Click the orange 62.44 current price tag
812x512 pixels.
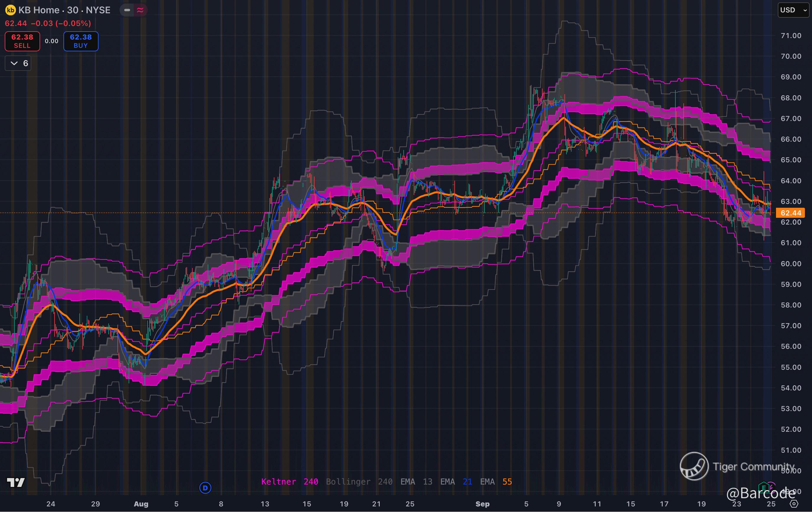tap(790, 213)
